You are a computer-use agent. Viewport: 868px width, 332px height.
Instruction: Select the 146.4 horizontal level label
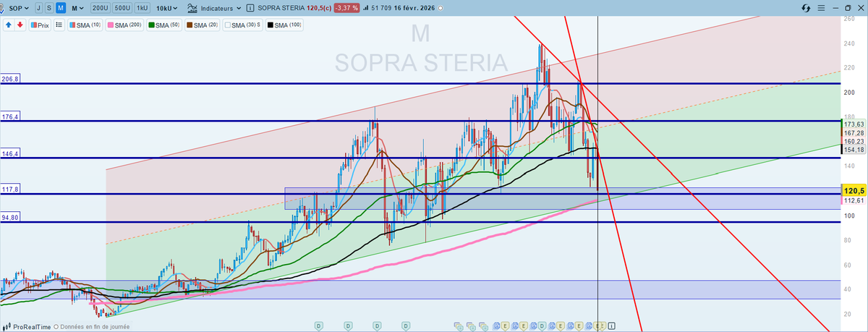coord(10,154)
